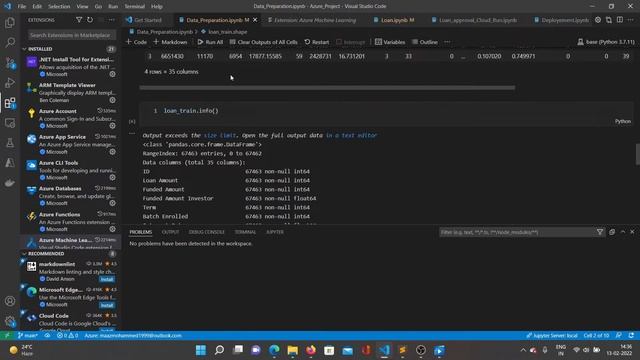Open the Terminal menu
This screenshot has height=360, width=640.
pos(134,7)
